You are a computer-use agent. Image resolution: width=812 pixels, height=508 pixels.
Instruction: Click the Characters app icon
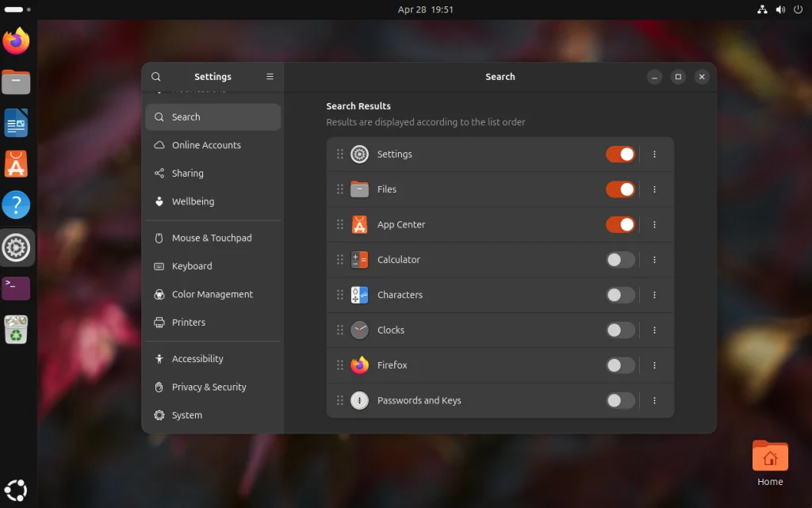(x=359, y=295)
